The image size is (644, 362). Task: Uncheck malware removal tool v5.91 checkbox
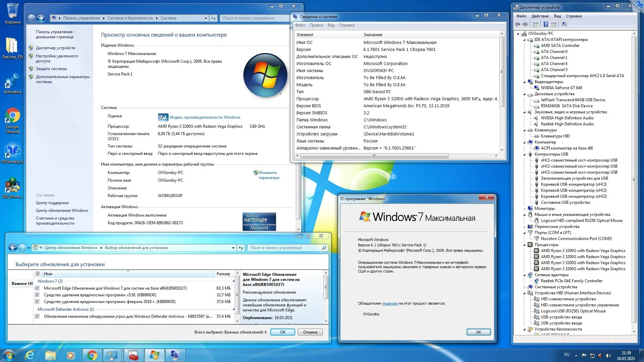[37, 295]
